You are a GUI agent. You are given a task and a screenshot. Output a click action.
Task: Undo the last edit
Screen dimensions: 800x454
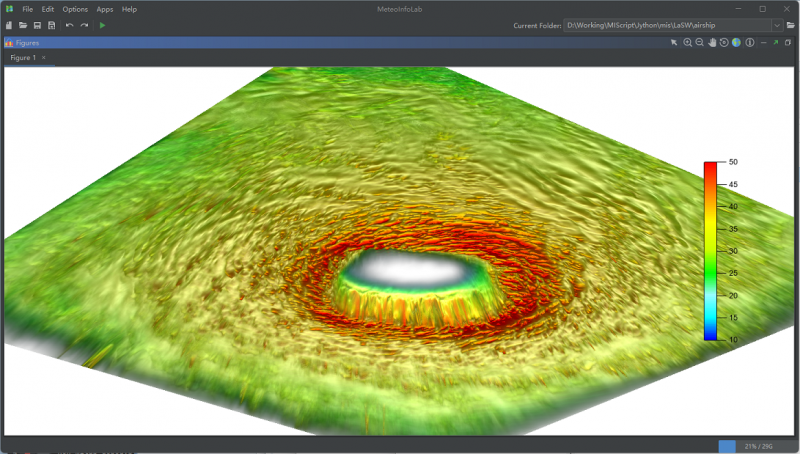click(69, 25)
